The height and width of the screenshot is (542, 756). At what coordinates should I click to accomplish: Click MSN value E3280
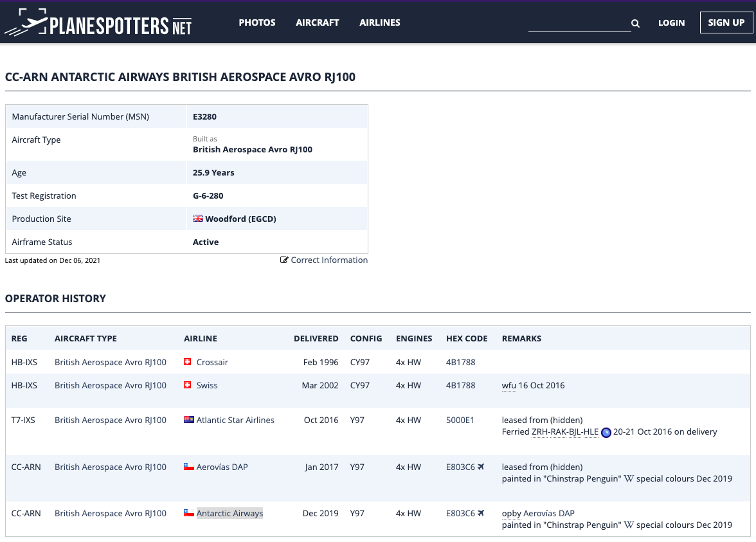pos(204,116)
